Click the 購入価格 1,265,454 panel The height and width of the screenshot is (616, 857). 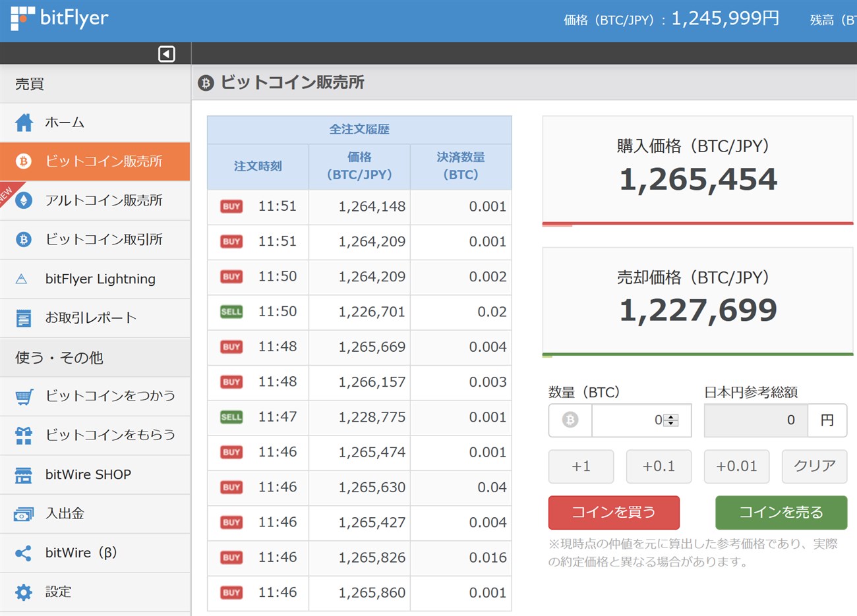[697, 171]
